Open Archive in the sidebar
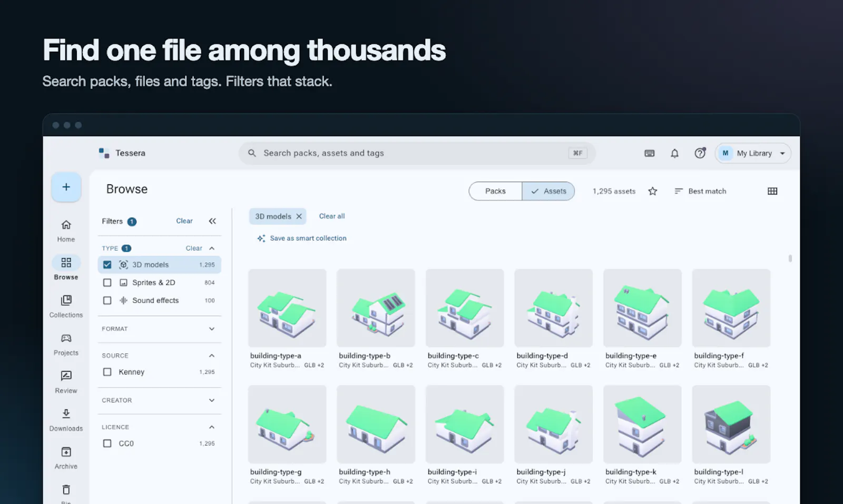 [x=66, y=458]
